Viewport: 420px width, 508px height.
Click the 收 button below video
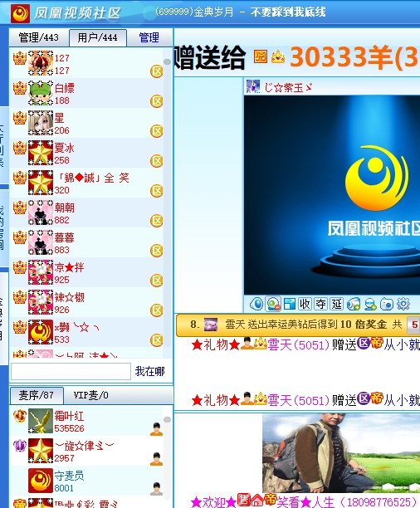[x=305, y=304]
